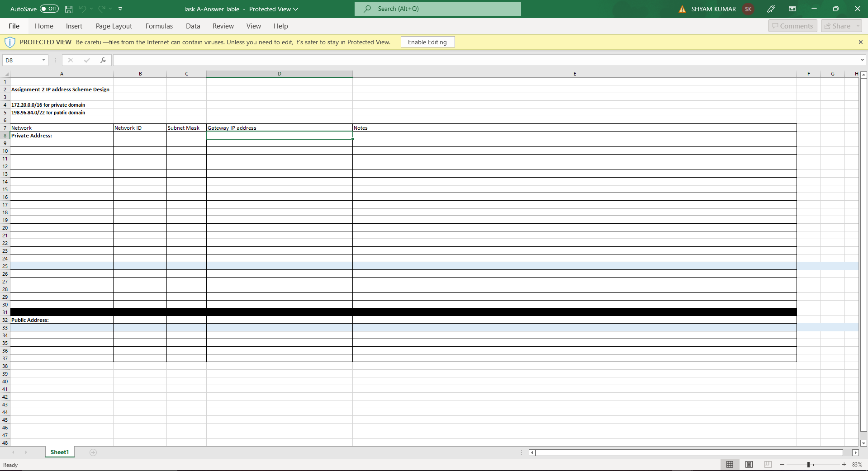Open the Name Box dropdown
Screen dimensions: 868x471
point(43,60)
